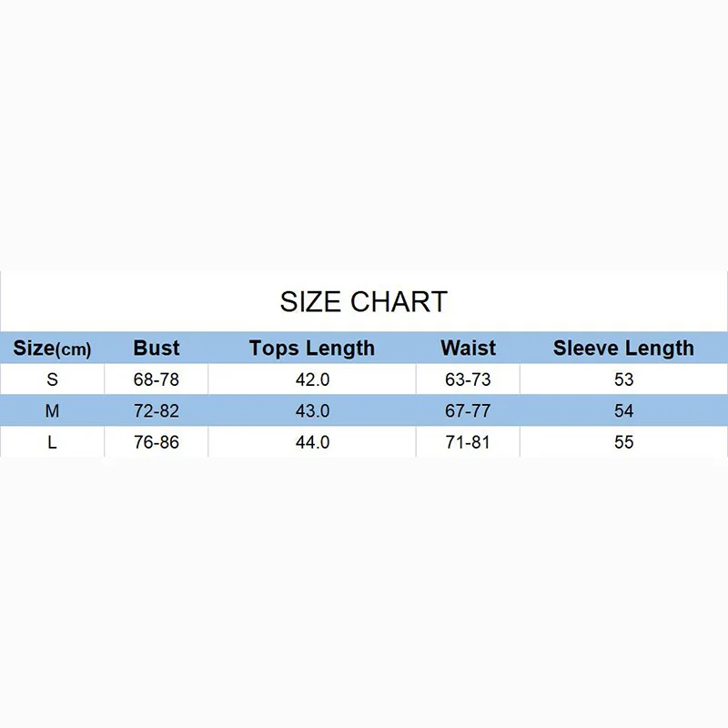Click the Sleeve Length column header
Screen dimensions: 728x728
[x=623, y=349]
